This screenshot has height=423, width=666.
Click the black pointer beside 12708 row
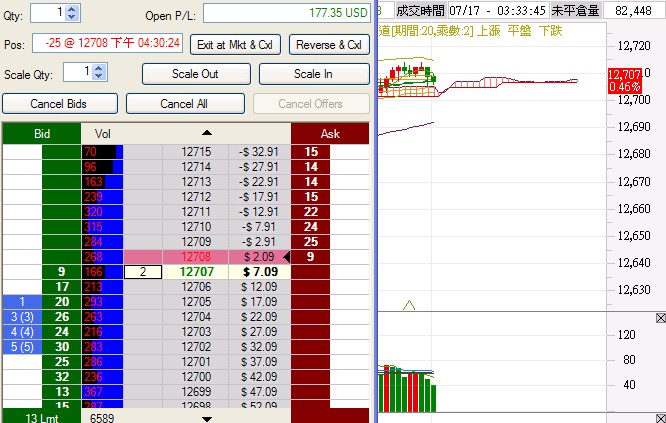[x=287, y=257]
